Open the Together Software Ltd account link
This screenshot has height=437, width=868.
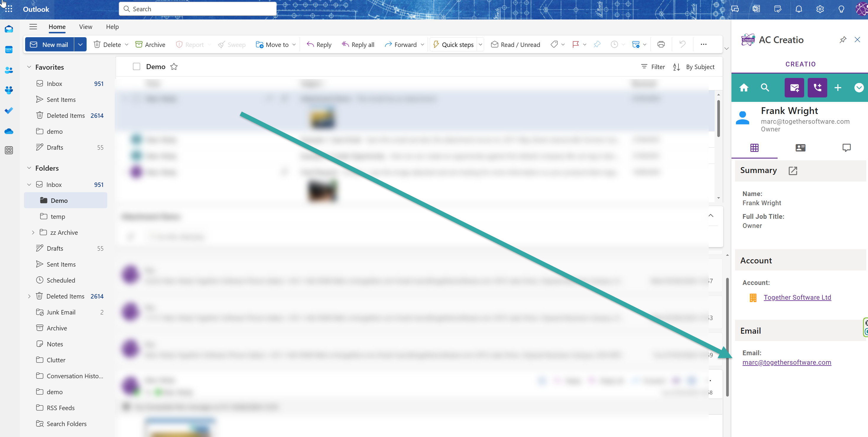[797, 297]
